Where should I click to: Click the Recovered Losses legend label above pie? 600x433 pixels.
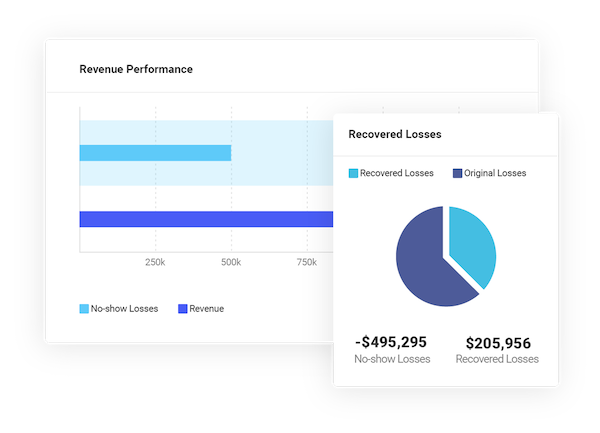[397, 173]
